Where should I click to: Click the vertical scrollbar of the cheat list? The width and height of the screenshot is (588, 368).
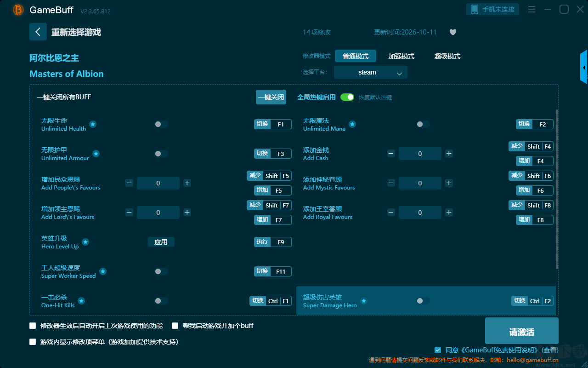coord(557,189)
